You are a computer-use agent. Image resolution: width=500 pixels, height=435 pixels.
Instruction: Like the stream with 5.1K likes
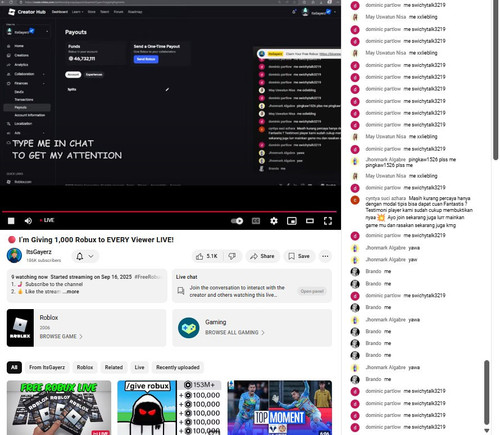207,256
